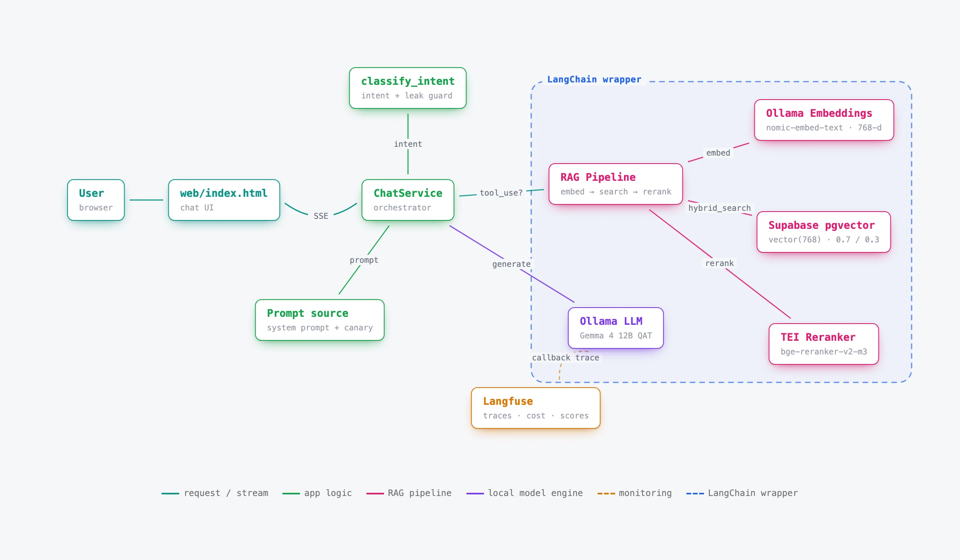Click the 'vector(768) · 0.7 / 0.3' subtitle

(824, 240)
